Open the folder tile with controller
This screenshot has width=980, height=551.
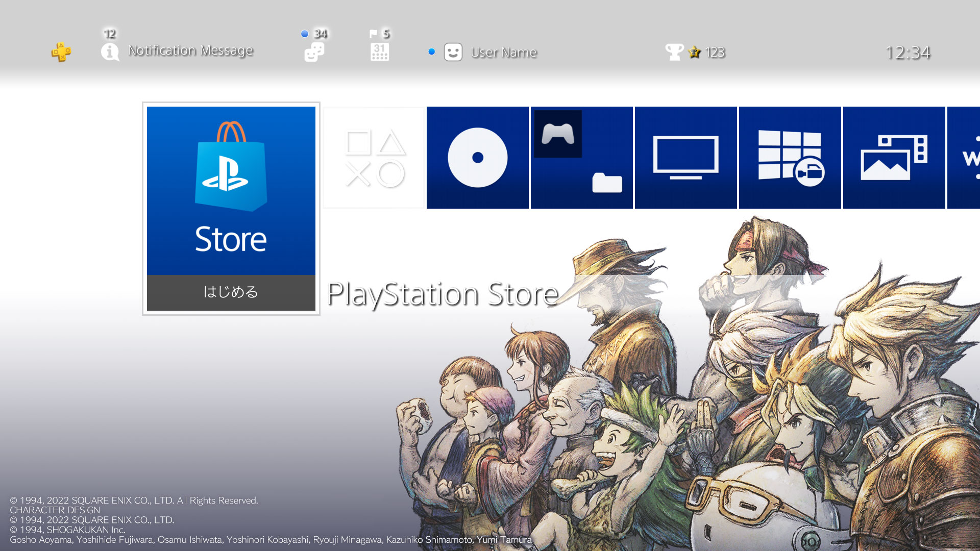pos(581,157)
